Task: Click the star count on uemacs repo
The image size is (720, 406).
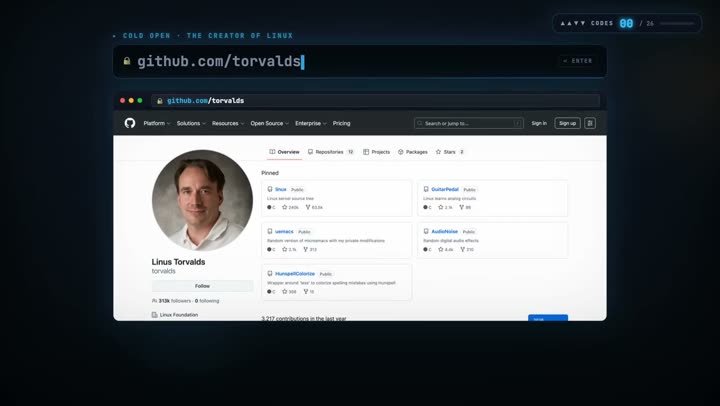Action: click(289, 249)
